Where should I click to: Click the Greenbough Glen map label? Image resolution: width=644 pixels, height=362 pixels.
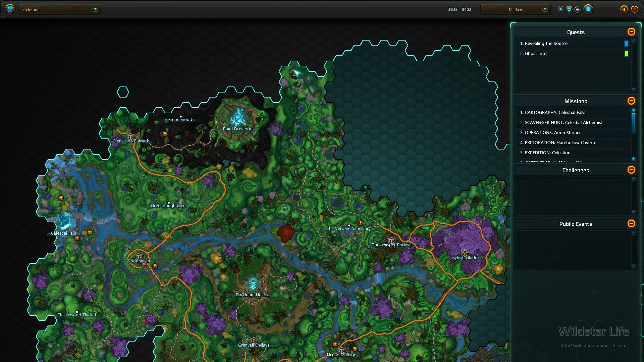coord(168,206)
